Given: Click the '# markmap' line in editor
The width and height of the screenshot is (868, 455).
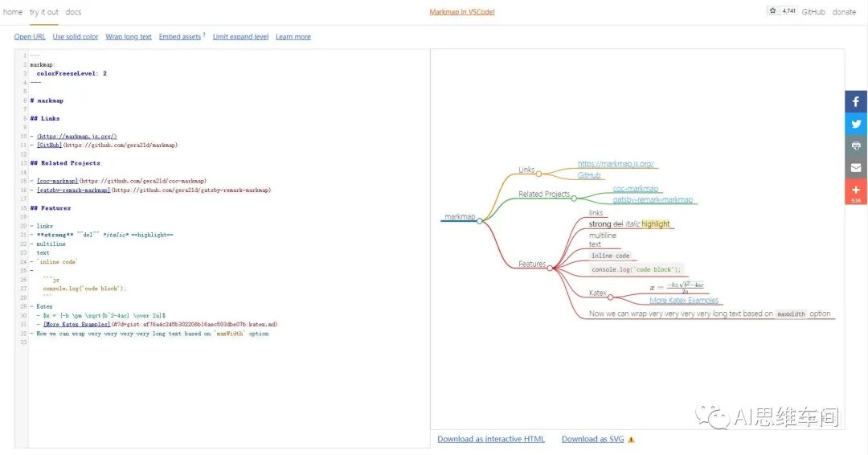Looking at the screenshot, I should (47, 100).
